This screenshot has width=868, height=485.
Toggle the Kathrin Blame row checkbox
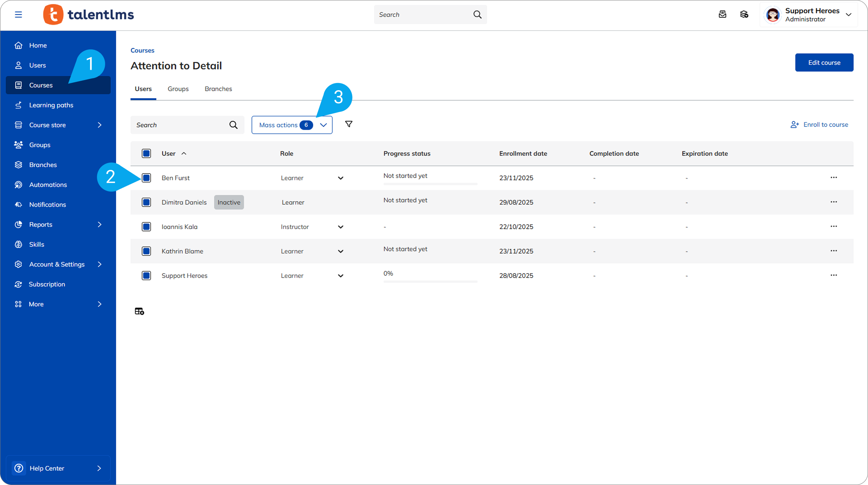(146, 251)
